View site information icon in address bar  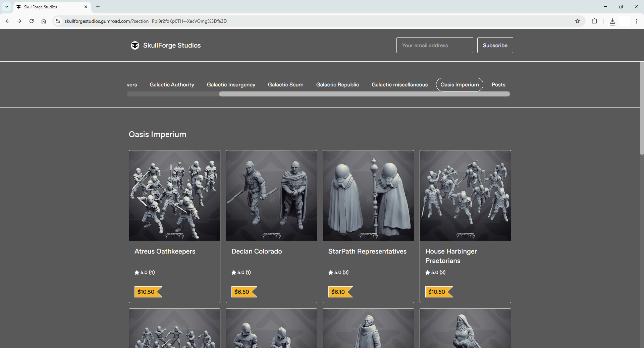pos(58,21)
